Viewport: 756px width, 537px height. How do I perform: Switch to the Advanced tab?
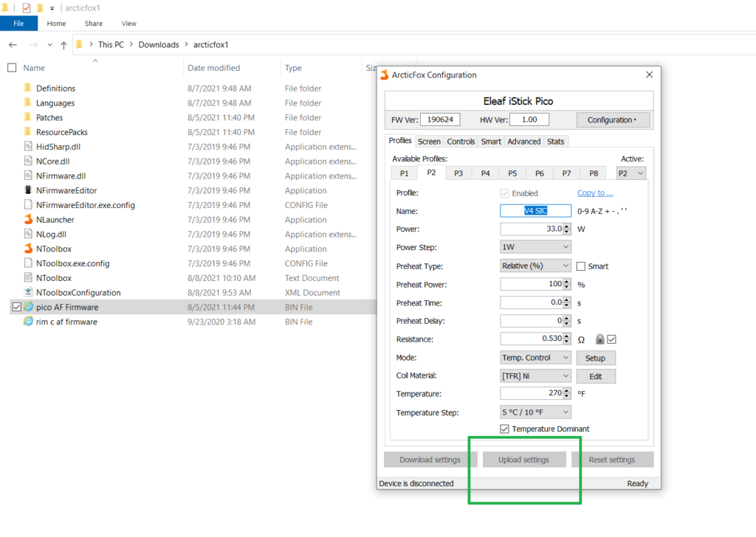tap(524, 141)
